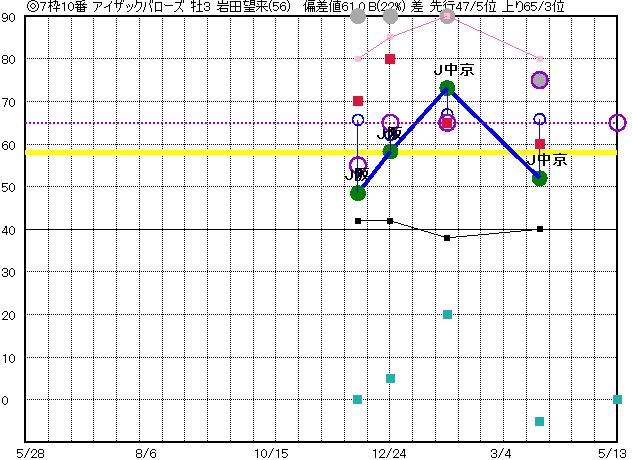Viewport: 632px width, 460px height.
Task: Click the 90 label on y-axis
Action: (x=8, y=18)
